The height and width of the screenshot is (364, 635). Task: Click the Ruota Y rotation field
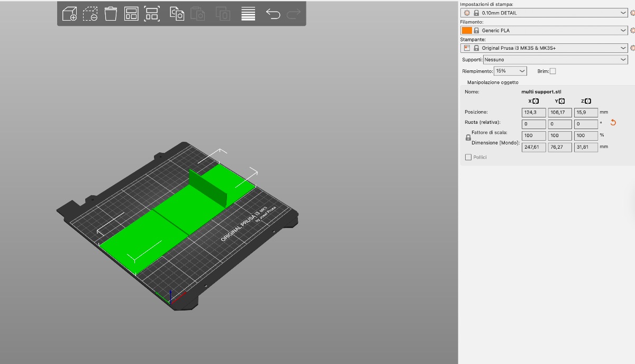point(560,124)
